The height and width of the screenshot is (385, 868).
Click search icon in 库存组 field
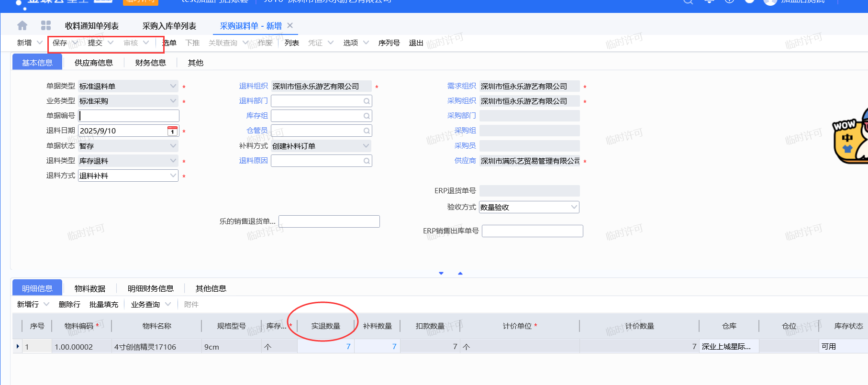[x=367, y=116]
